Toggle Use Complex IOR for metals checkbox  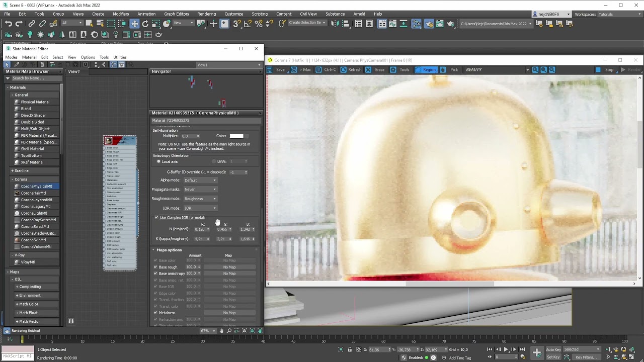pyautogui.click(x=156, y=218)
